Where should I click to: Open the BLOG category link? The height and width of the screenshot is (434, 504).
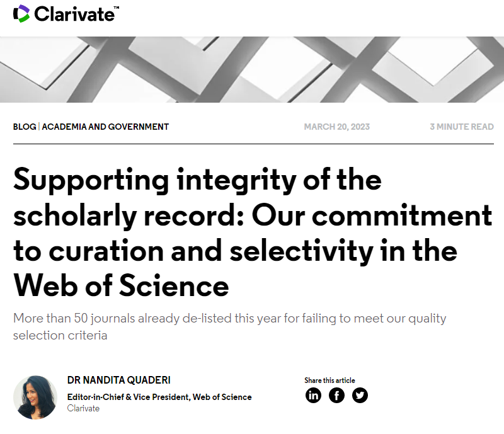[x=25, y=127]
